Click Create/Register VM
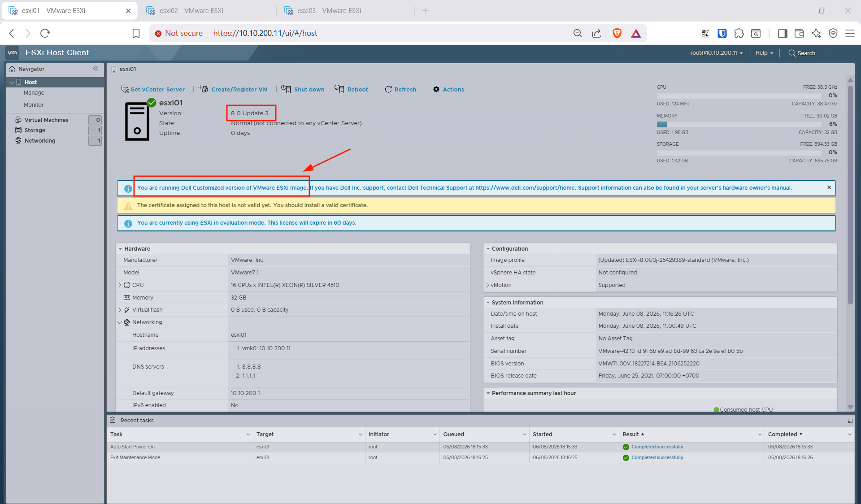The height and width of the screenshot is (504, 861). [x=233, y=89]
